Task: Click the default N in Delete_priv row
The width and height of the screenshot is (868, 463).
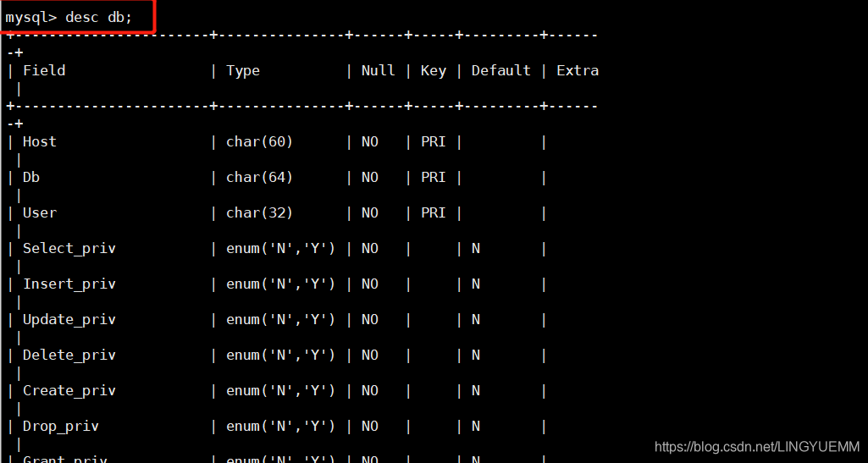Action: click(476, 355)
